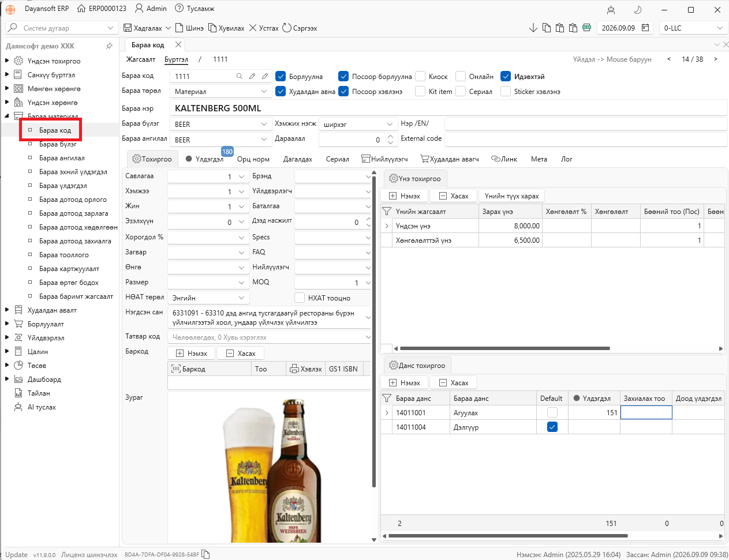Close the Бараа код tab
The width and height of the screenshot is (729, 560).
pyautogui.click(x=178, y=44)
